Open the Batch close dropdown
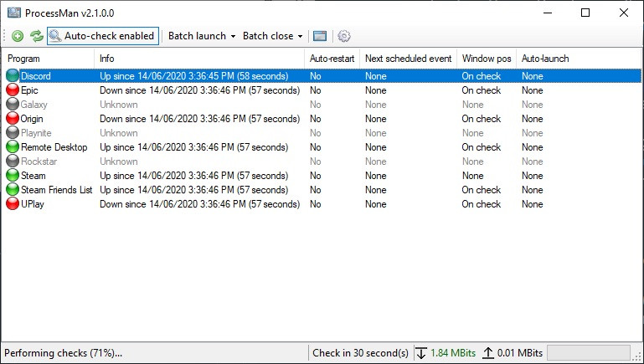 pos(273,36)
